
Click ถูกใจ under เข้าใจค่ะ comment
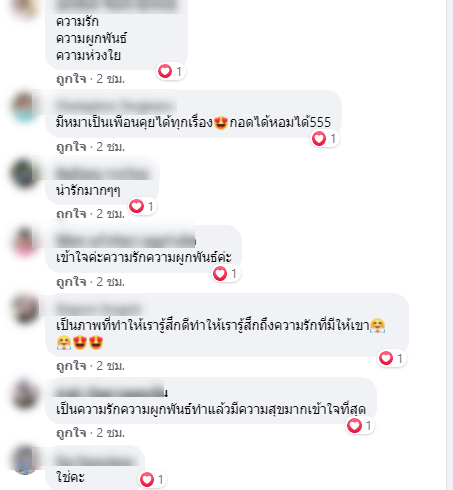tap(71, 282)
